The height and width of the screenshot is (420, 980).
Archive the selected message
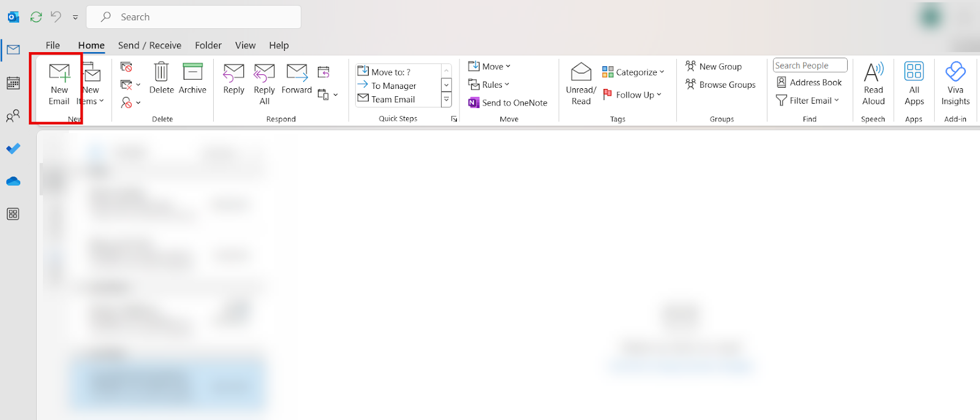pos(192,78)
